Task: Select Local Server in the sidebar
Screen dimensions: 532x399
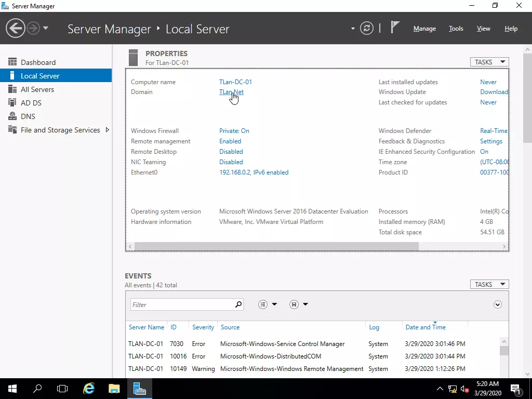Action: tap(56, 76)
